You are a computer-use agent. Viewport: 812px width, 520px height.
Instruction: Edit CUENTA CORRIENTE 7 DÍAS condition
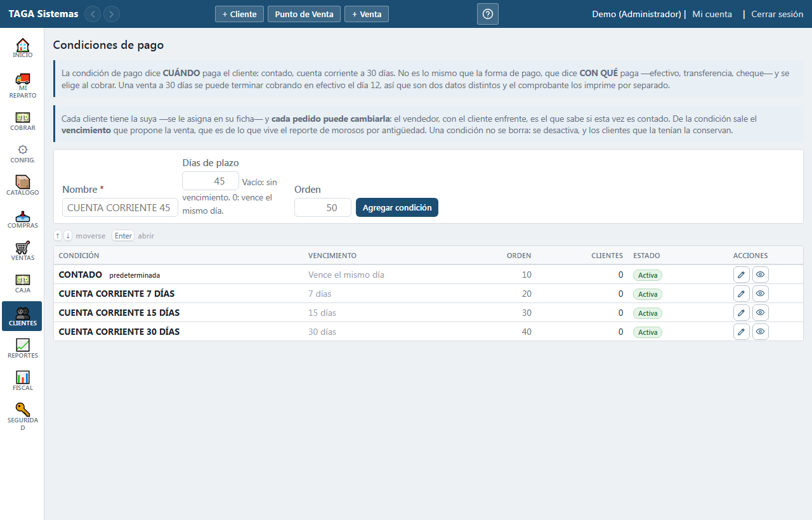(x=742, y=294)
